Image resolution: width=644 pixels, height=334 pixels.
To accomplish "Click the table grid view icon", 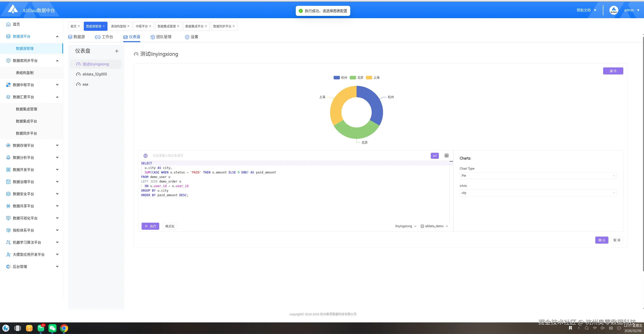I will coord(446,156).
